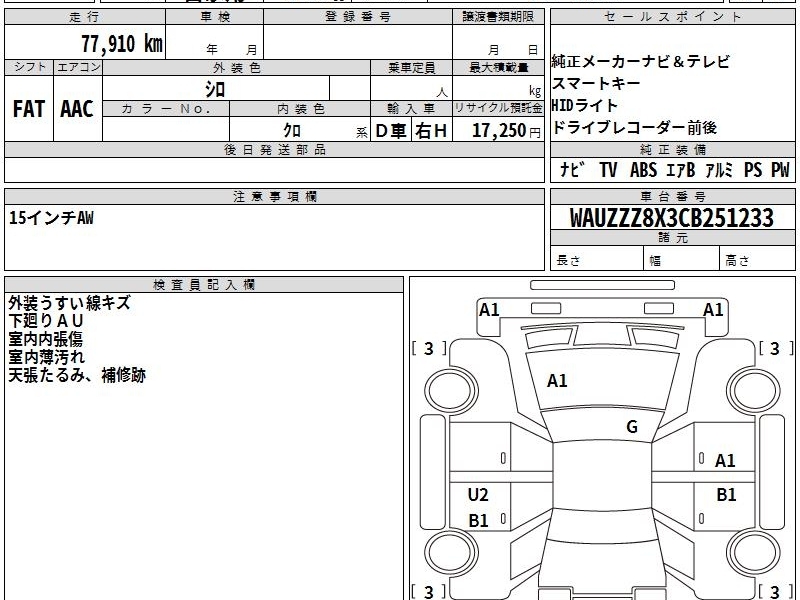Click the 後日発送部品 header
This screenshot has width=800, height=600.
click(x=274, y=150)
